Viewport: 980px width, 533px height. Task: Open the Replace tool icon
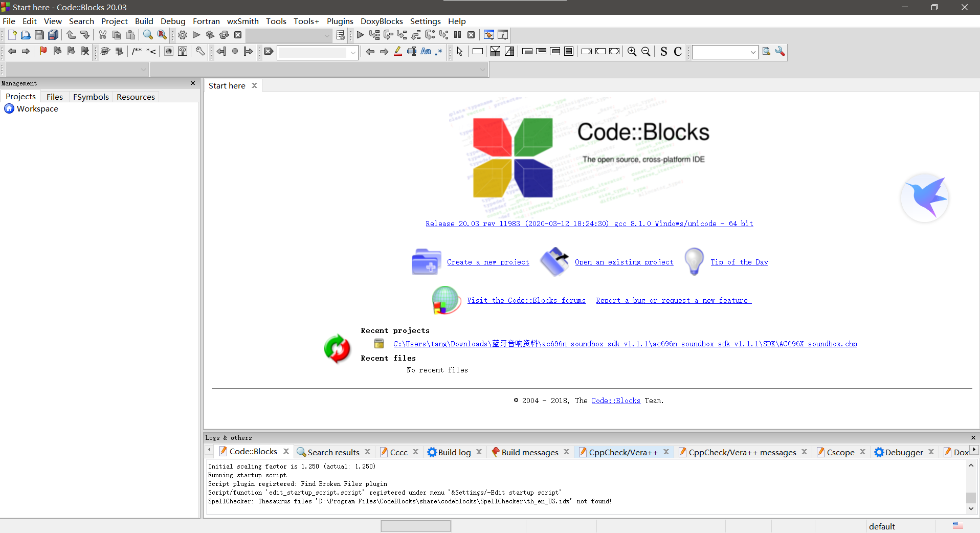coord(162,35)
